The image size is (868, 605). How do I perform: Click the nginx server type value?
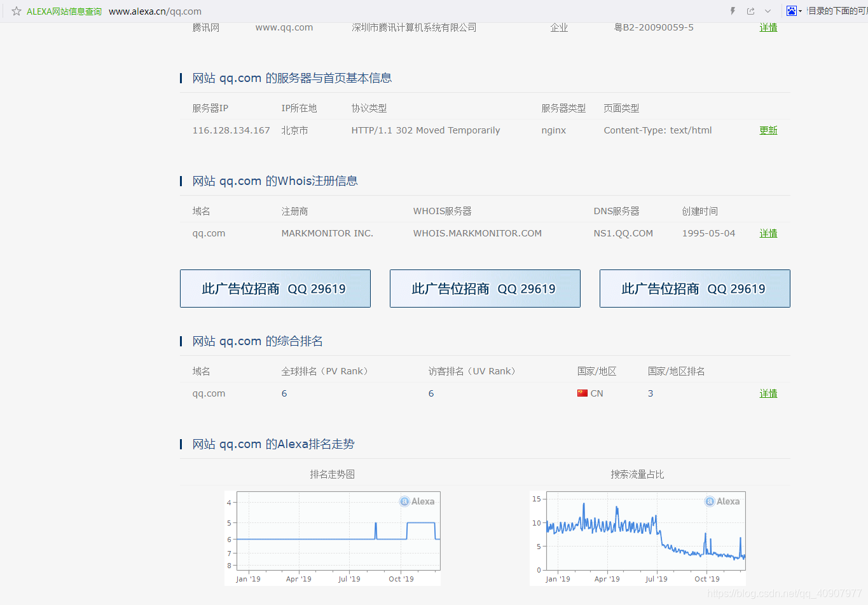click(x=554, y=130)
